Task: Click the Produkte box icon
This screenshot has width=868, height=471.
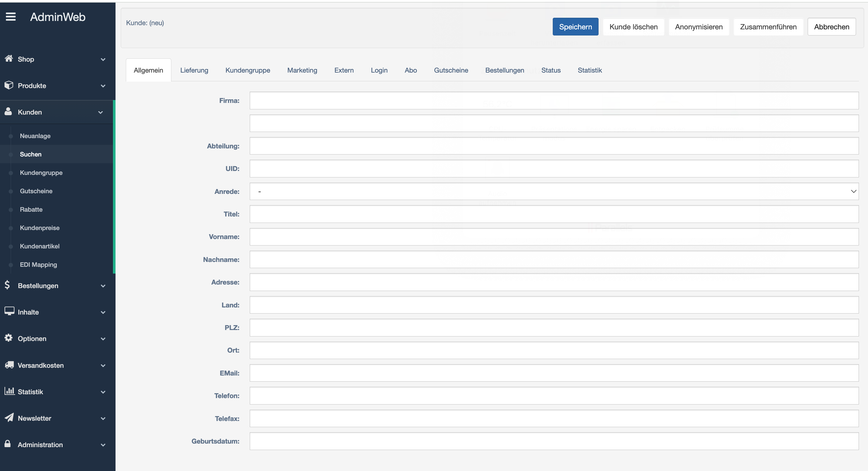Action: point(9,85)
